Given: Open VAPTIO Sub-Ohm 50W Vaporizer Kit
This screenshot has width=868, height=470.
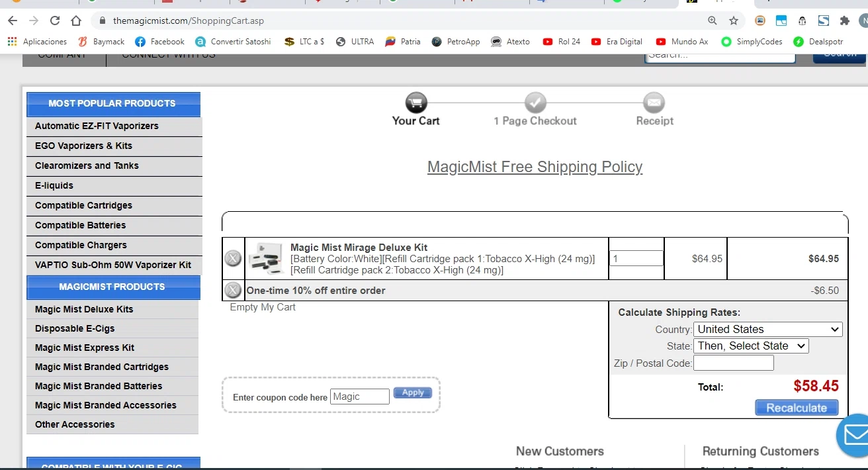Looking at the screenshot, I should 114,265.
